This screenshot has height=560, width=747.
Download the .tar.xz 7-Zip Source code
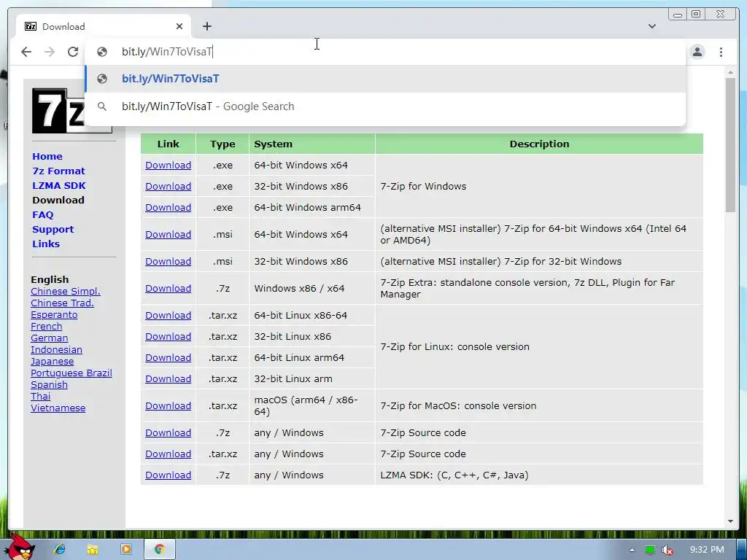pyautogui.click(x=169, y=454)
